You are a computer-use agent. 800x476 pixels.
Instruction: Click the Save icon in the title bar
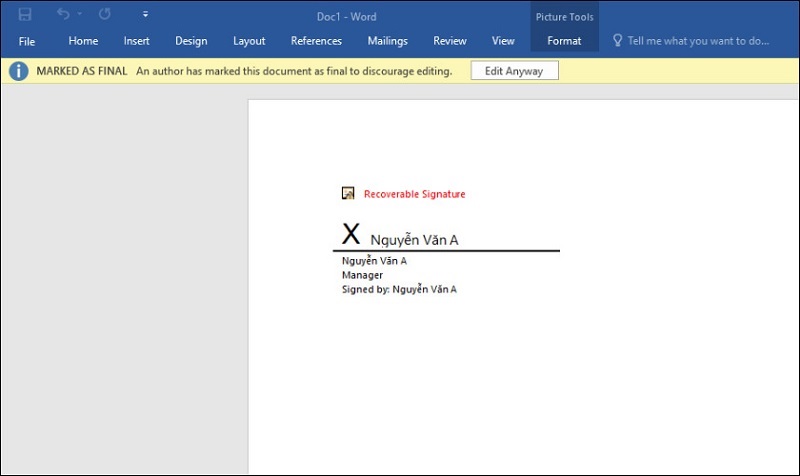click(25, 15)
